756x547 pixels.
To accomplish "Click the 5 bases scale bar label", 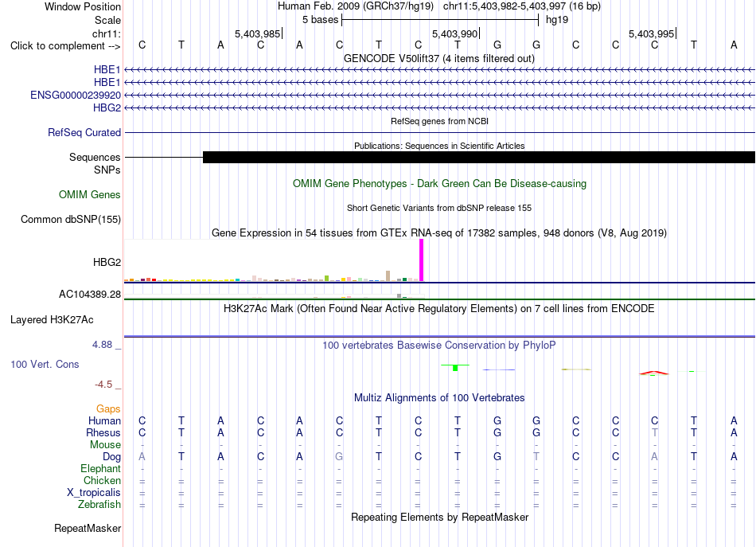I will click(x=320, y=20).
